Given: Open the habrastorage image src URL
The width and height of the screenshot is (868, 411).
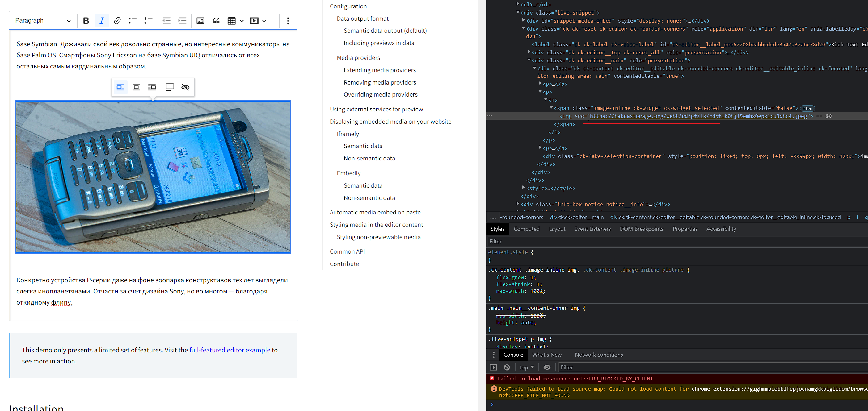Looking at the screenshot, I should click(698, 116).
